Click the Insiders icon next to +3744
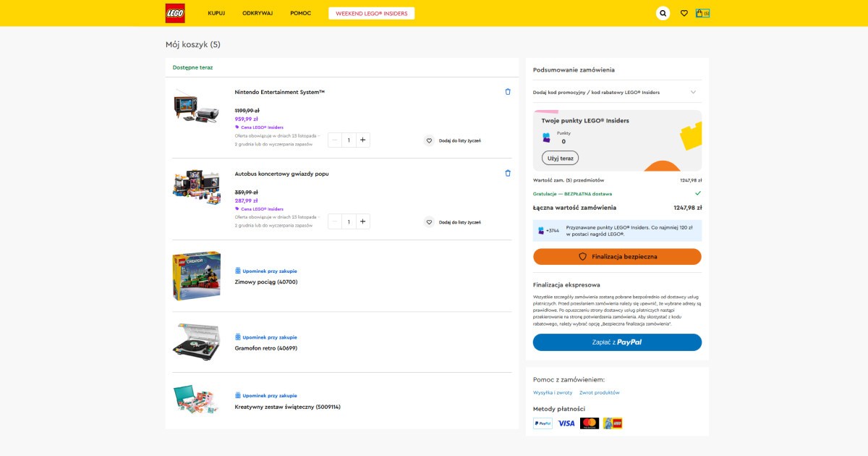 pyautogui.click(x=541, y=230)
